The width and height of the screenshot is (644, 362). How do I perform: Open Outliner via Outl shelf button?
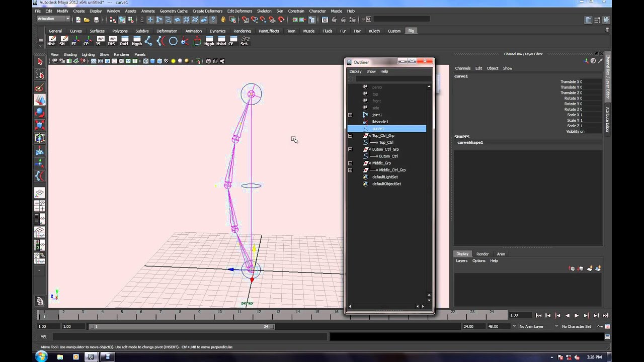pyautogui.click(x=124, y=41)
